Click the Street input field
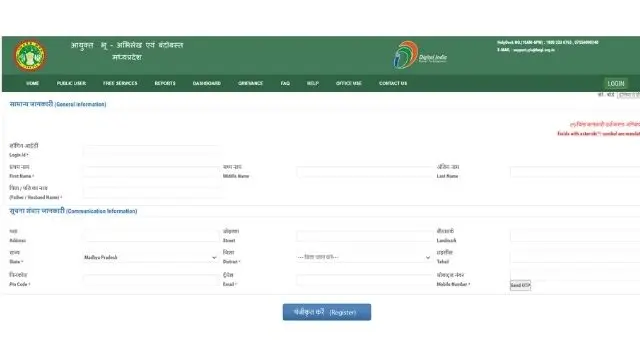This screenshot has width=640, height=360. coord(364,236)
